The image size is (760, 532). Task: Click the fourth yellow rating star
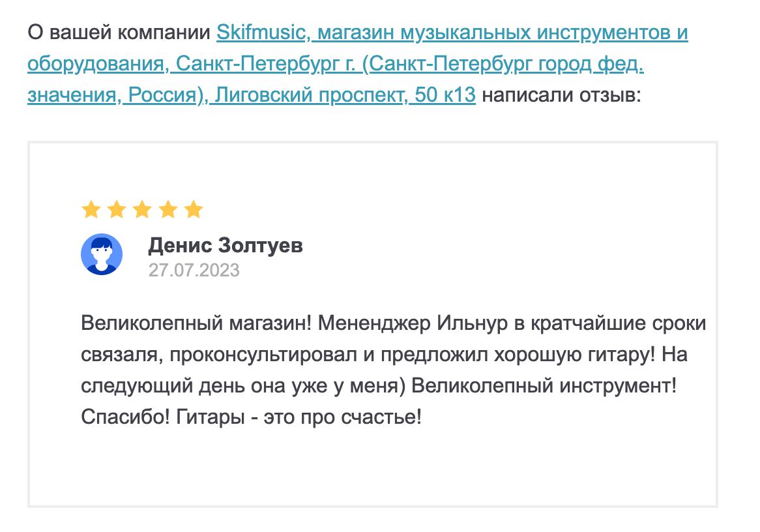(x=168, y=210)
